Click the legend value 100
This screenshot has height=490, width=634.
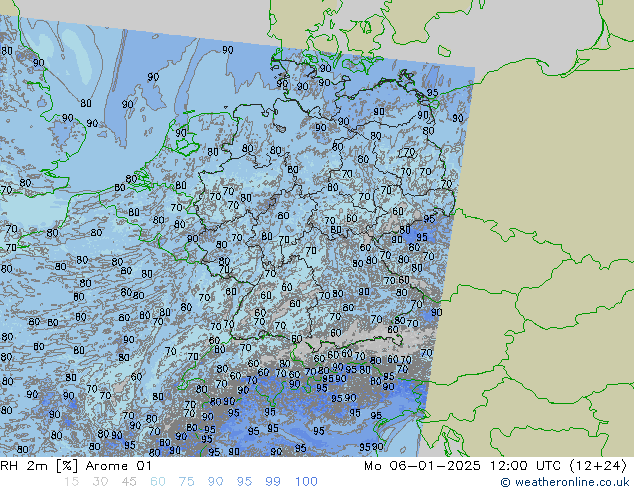[x=306, y=482]
